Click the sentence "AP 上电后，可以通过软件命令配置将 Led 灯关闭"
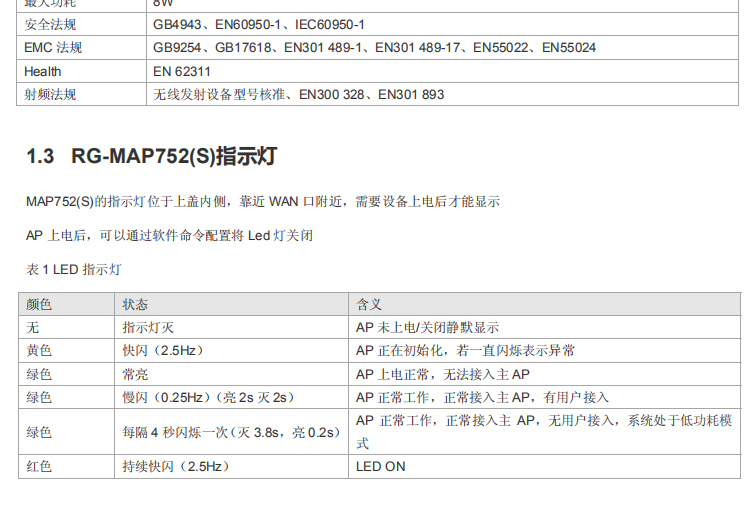Screen dimensions: 750x509 click(x=169, y=235)
